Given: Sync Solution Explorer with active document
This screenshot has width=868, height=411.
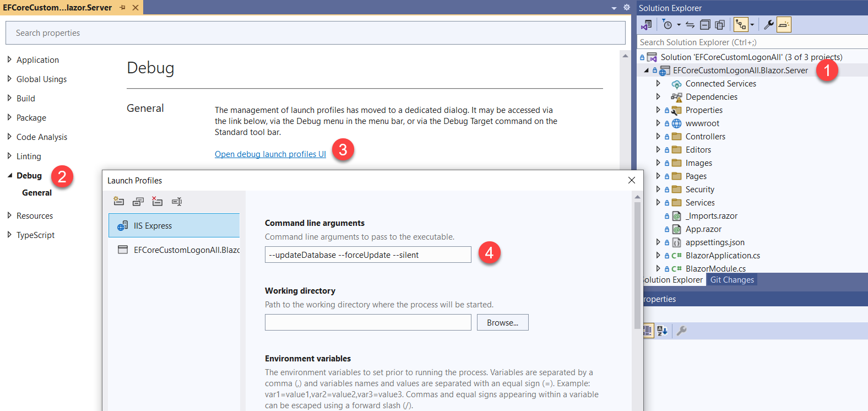Looking at the screenshot, I should [690, 25].
